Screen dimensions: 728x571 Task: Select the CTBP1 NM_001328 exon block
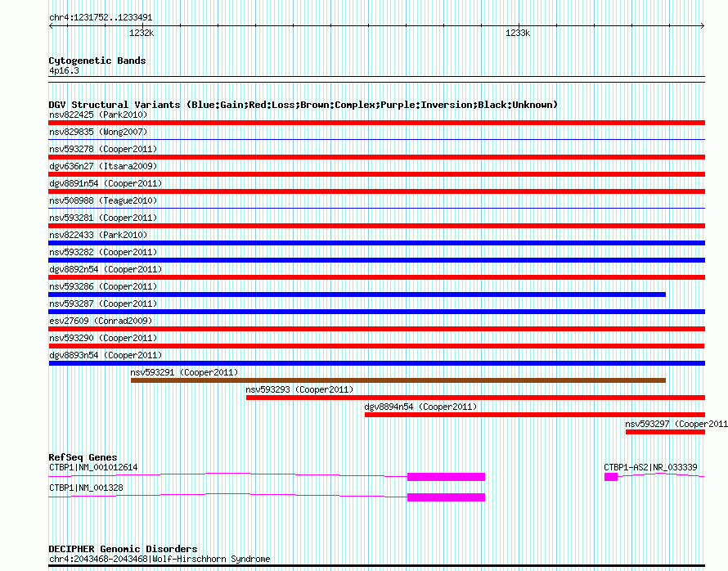[x=446, y=497]
